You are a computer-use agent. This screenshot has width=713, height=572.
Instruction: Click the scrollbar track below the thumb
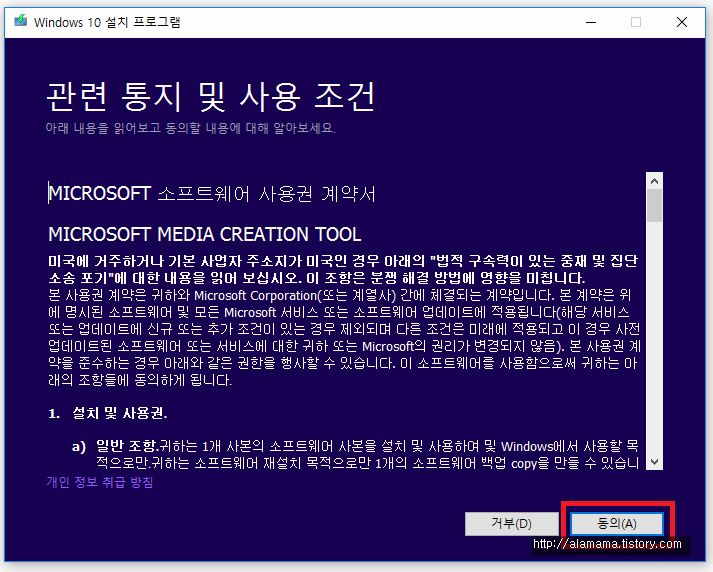click(654, 337)
